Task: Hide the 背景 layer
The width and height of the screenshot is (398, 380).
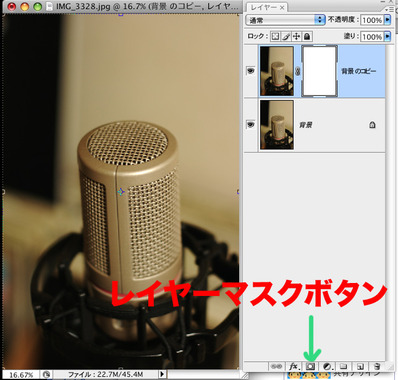Action: point(250,125)
